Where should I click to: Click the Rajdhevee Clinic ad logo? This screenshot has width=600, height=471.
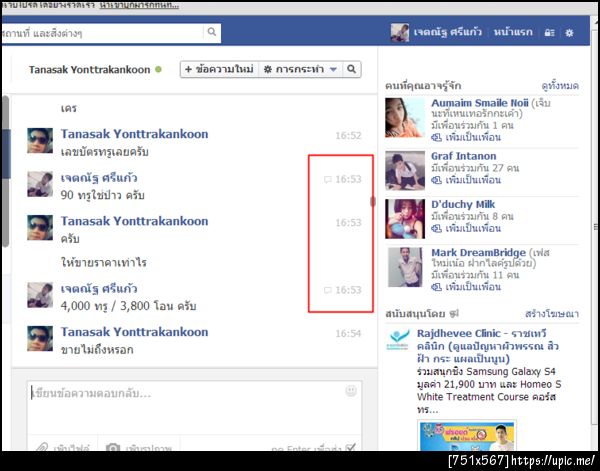(x=397, y=340)
